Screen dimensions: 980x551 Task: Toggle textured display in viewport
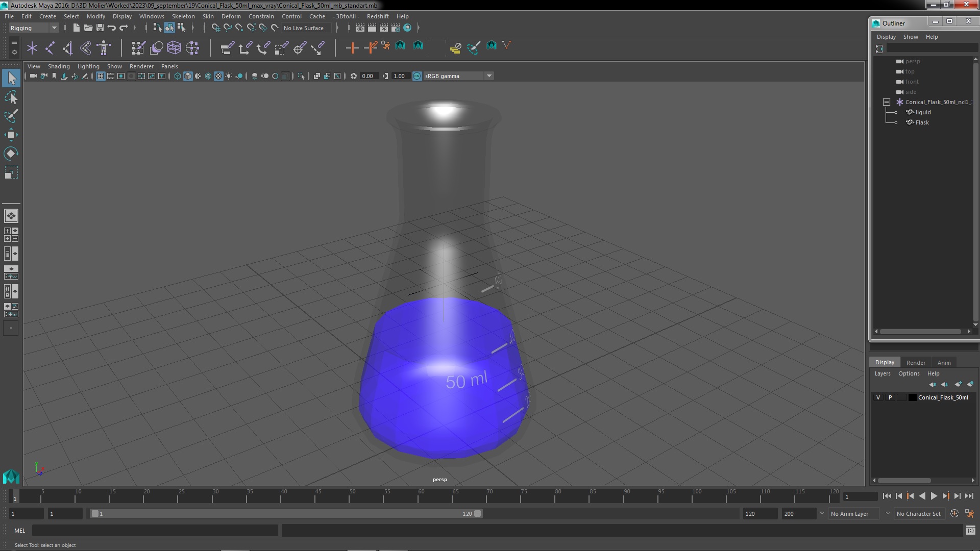(218, 76)
